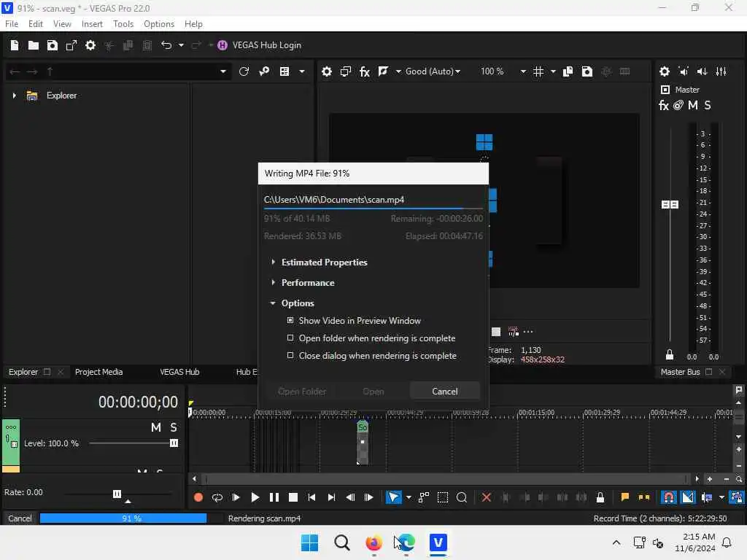Open the editing tool dropdown arrow
Image resolution: width=747 pixels, height=560 pixels.
(409, 497)
